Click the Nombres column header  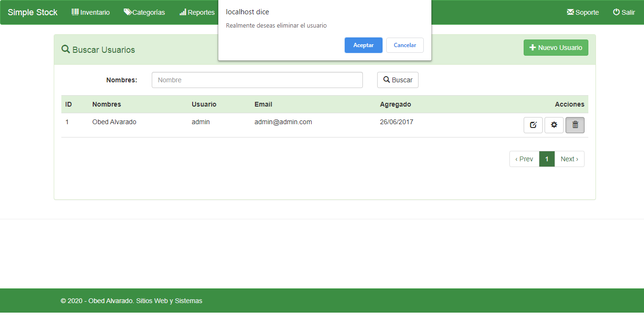click(x=107, y=104)
